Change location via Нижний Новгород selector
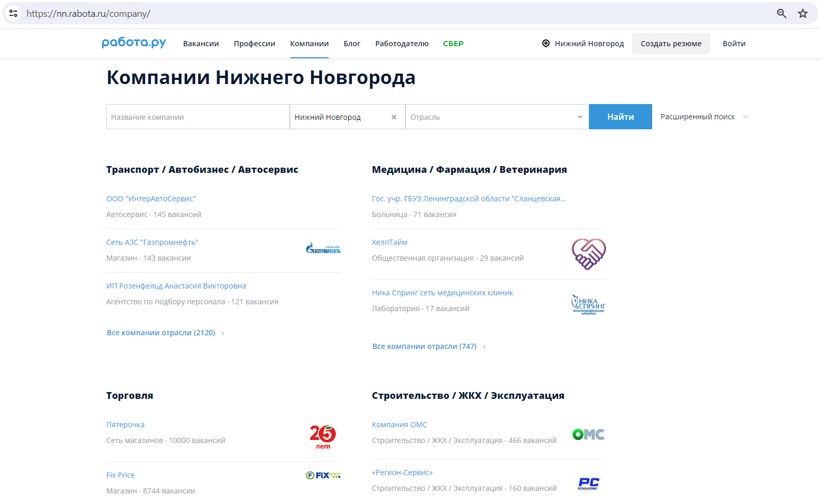This screenshot has height=504, width=821. (583, 44)
